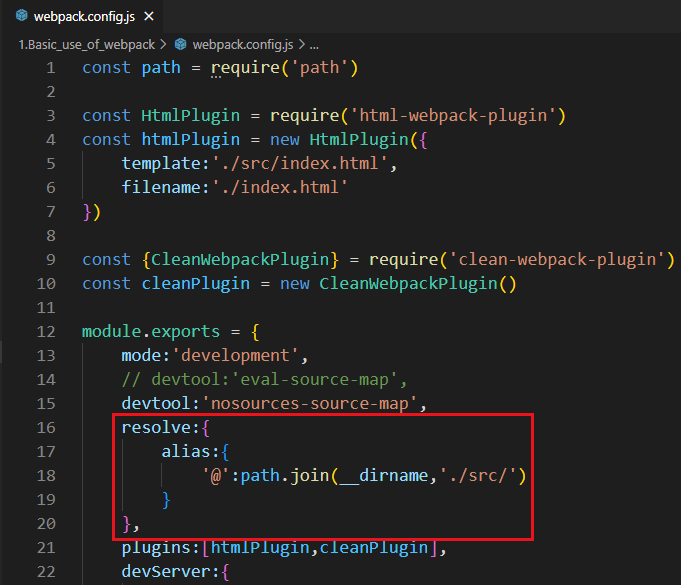The width and height of the screenshot is (681, 585).
Task: Click the __dirname argument
Action: [383, 476]
